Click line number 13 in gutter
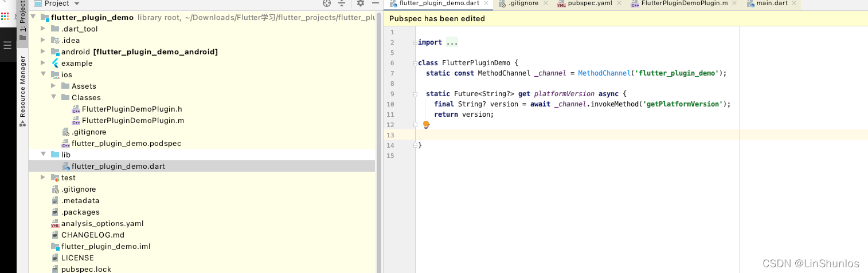The width and height of the screenshot is (868, 273). click(391, 135)
